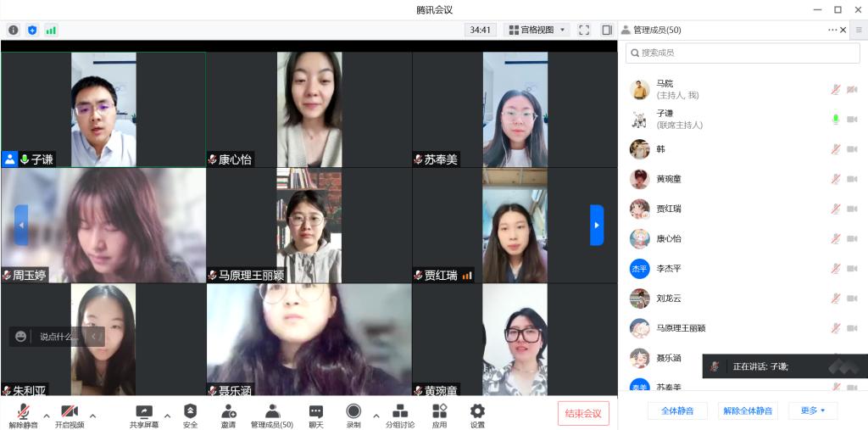The image size is (868, 430).
Task: Select 李杰平 in the member list
Action: pos(669,269)
